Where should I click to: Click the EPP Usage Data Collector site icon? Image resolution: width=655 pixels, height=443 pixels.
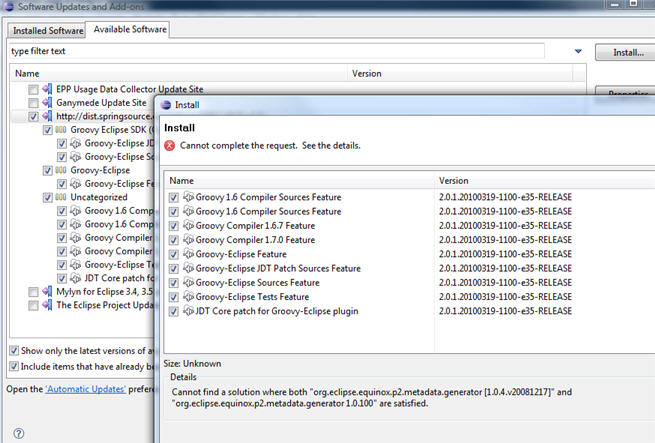tap(47, 89)
